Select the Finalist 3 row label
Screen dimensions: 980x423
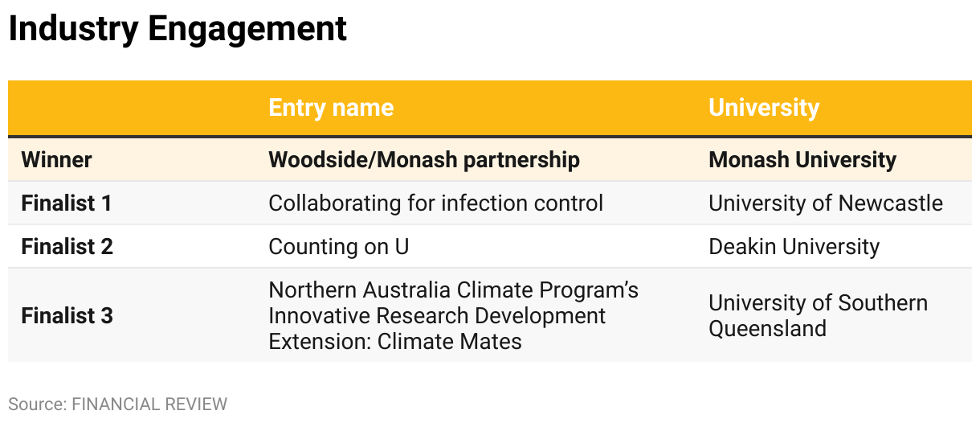pyautogui.click(x=67, y=315)
